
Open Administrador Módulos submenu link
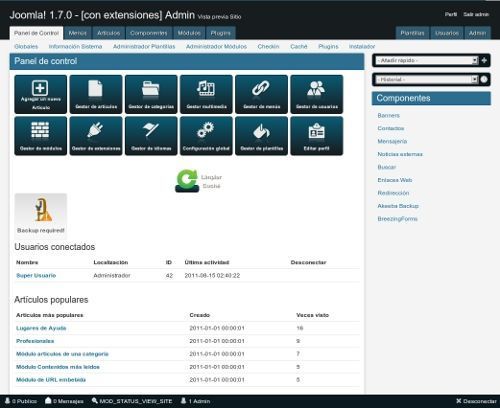click(216, 46)
